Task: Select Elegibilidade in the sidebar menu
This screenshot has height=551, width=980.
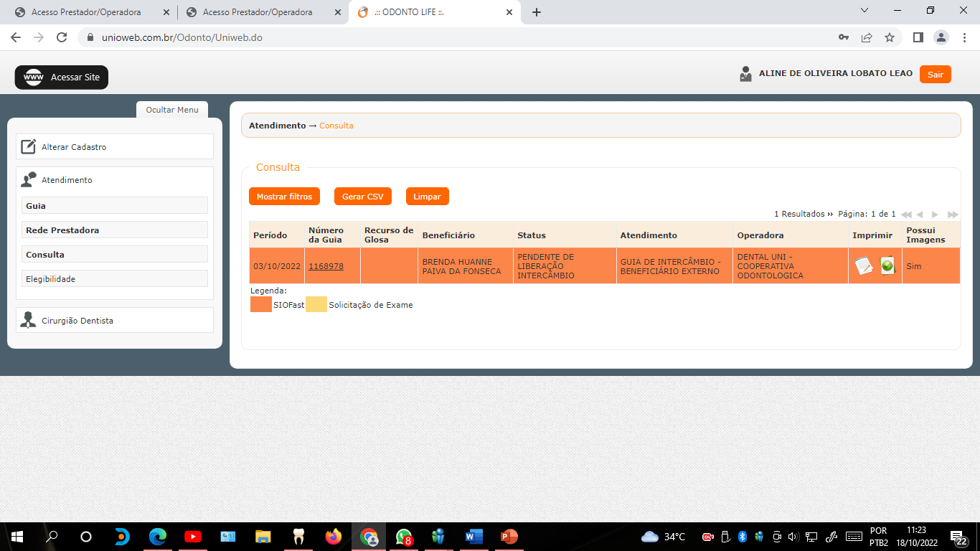Action: click(x=50, y=279)
